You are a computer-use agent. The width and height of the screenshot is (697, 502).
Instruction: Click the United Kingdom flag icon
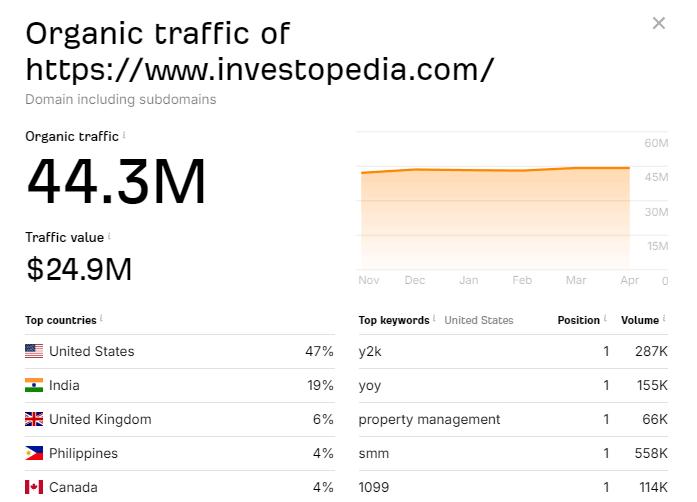34,419
